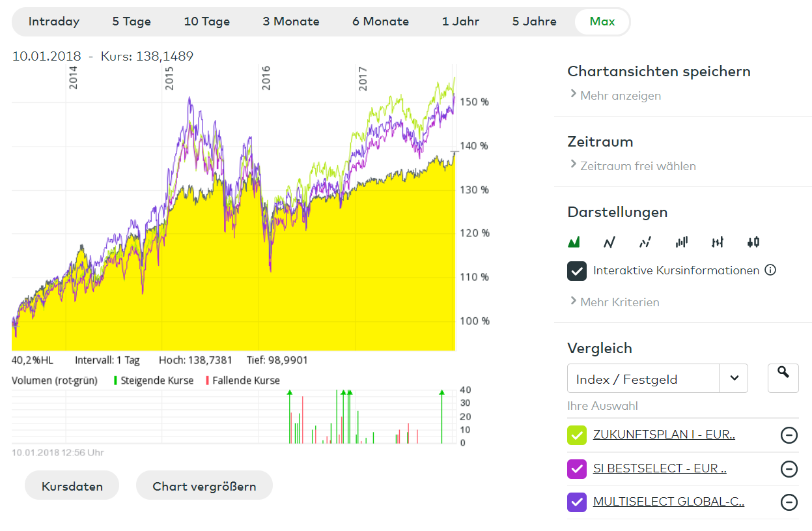Click the search magnifier button in Vergleich
The height and width of the screenshot is (531, 812).
point(783,378)
